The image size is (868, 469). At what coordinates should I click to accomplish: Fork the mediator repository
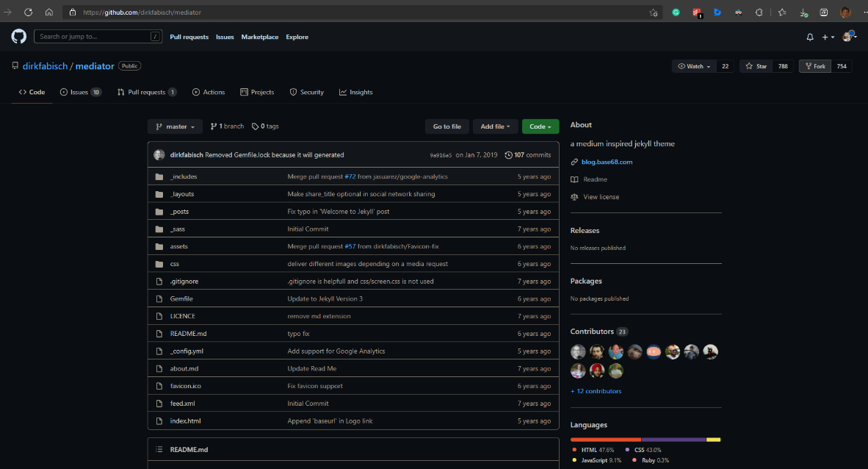click(x=814, y=66)
